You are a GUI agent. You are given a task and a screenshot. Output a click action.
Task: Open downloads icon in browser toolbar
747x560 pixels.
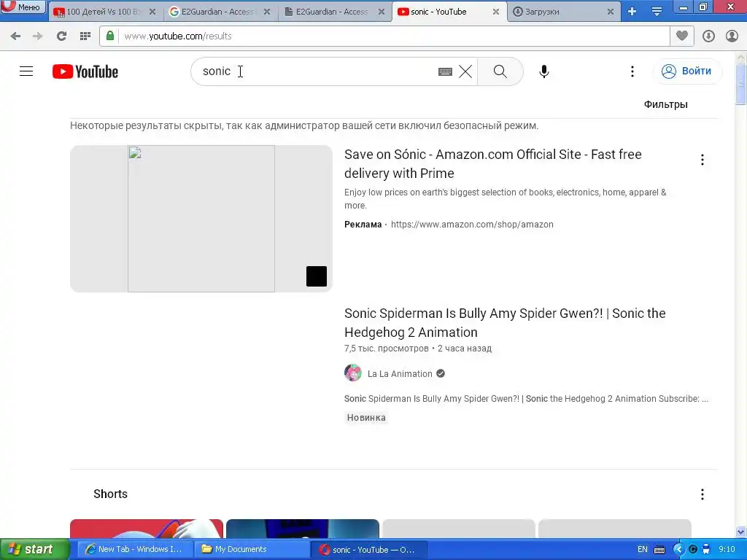708,36
